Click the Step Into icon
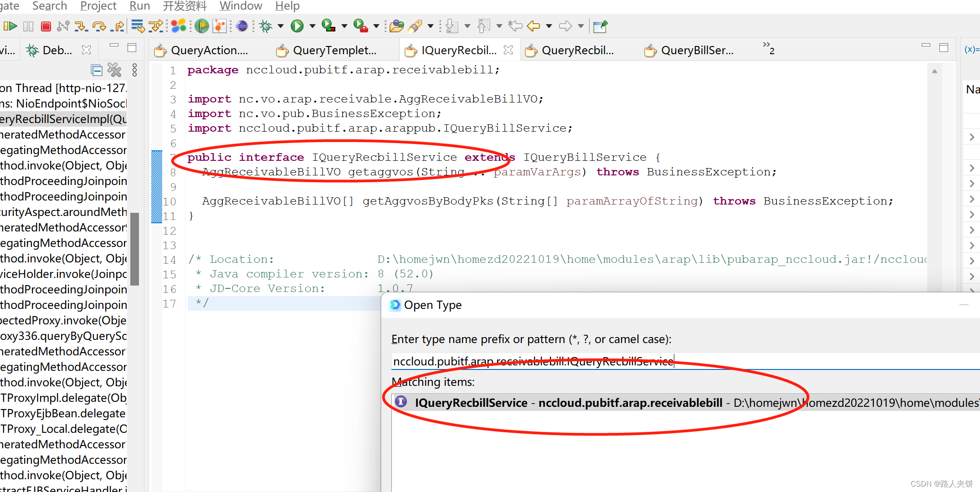The height and width of the screenshot is (492, 980). (81, 26)
